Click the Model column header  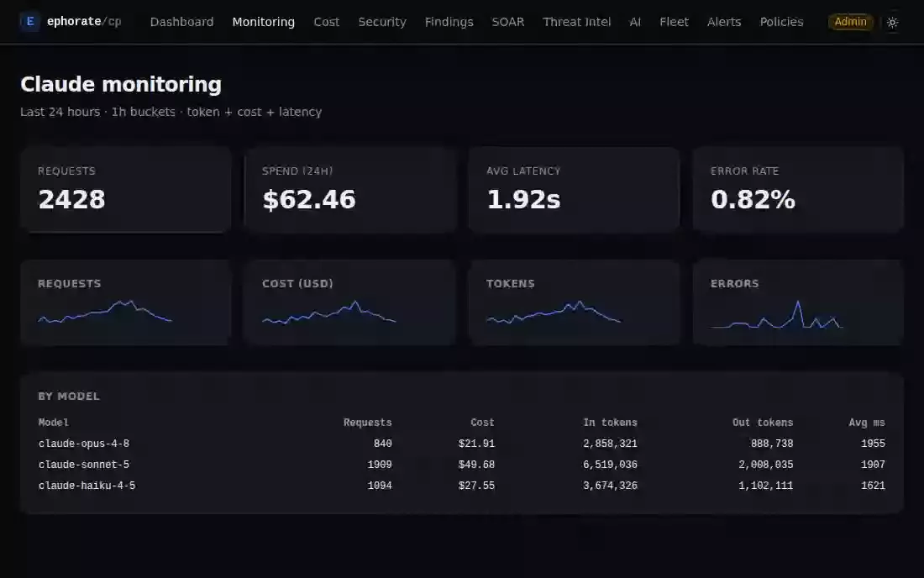pyautogui.click(x=53, y=423)
